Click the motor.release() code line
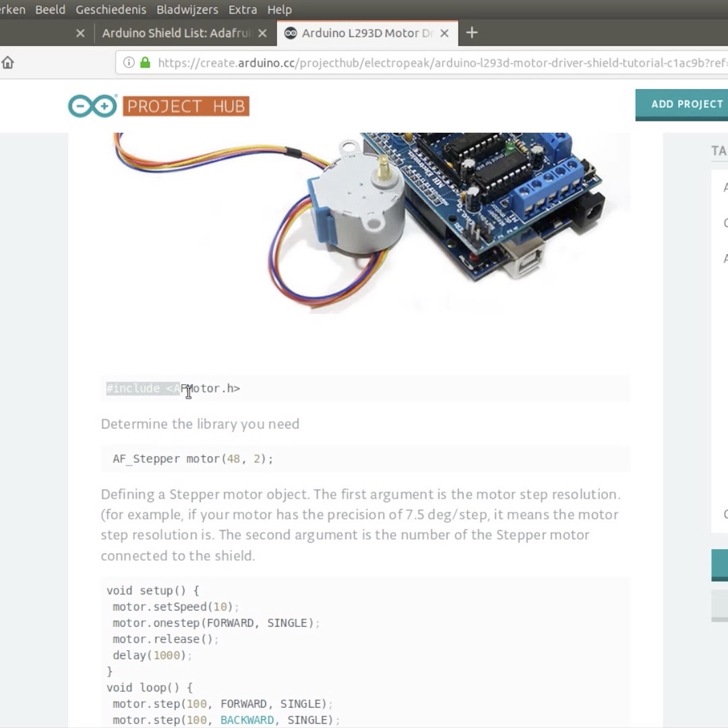The height and width of the screenshot is (728, 728). (166, 639)
